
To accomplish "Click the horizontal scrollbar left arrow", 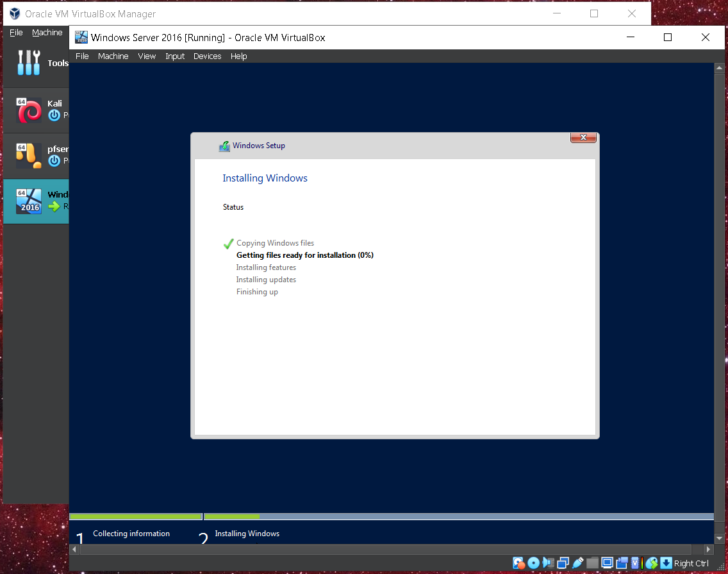I will pyautogui.click(x=74, y=550).
